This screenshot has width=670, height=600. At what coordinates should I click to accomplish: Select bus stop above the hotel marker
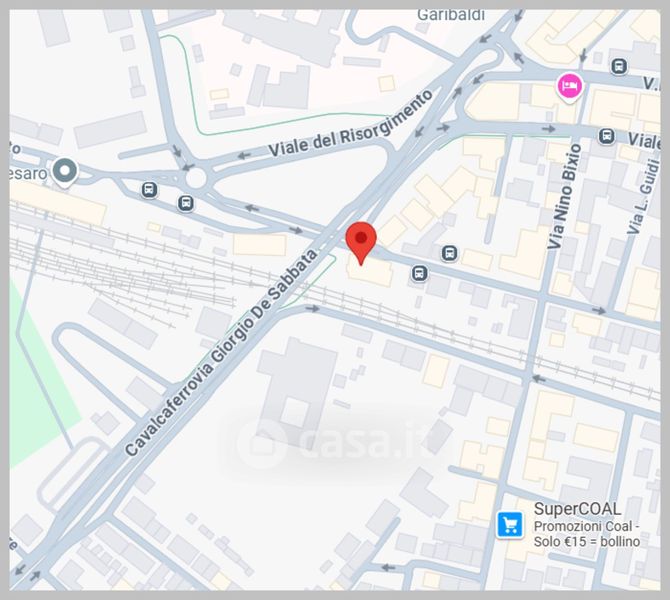619,66
